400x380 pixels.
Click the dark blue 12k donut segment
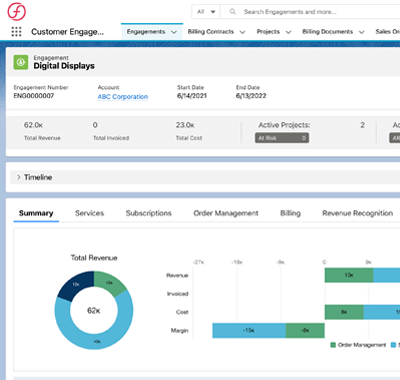tap(76, 284)
